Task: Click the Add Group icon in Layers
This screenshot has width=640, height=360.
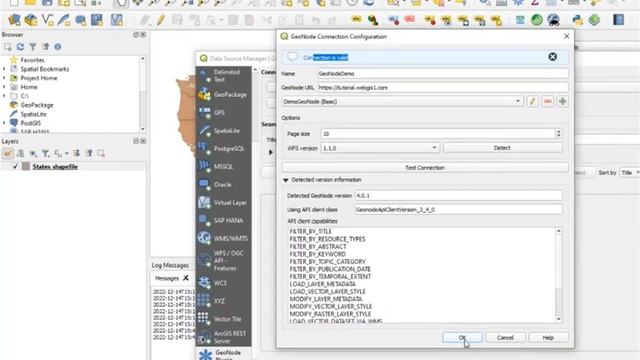Action: pyautogui.click(x=20, y=153)
